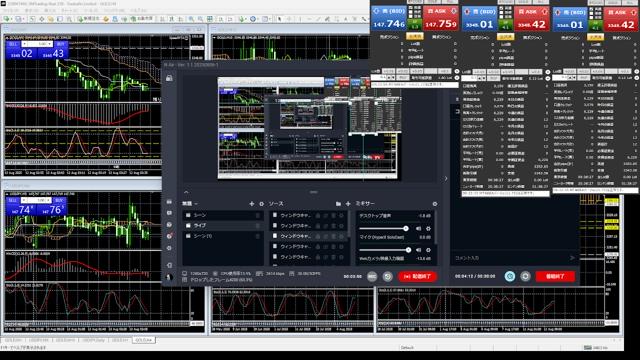Toggle first checkbox between 147.746 BID and ASK
This screenshot has height=360, width=640.
tap(411, 8)
